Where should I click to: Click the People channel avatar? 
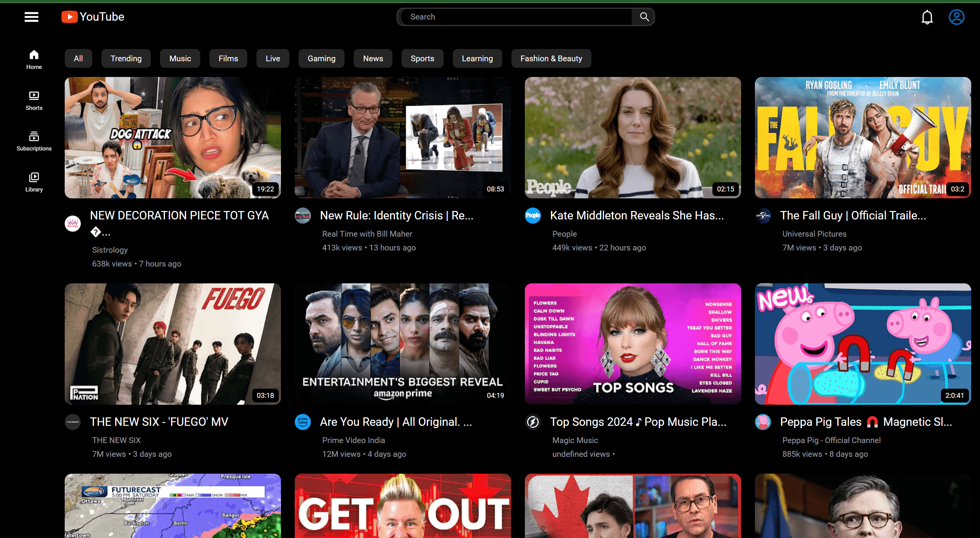point(533,216)
